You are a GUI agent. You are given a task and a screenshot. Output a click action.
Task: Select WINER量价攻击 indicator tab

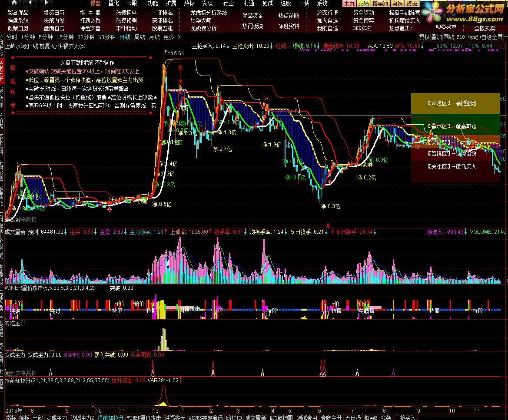point(144,417)
